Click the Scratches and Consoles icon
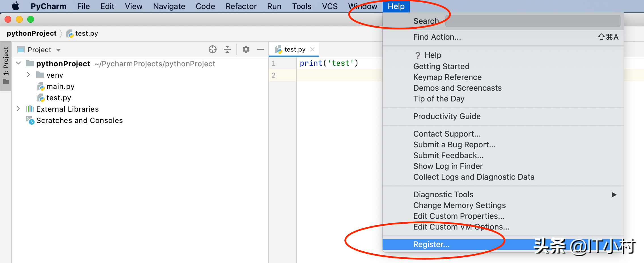This screenshot has width=644, height=263. point(31,120)
